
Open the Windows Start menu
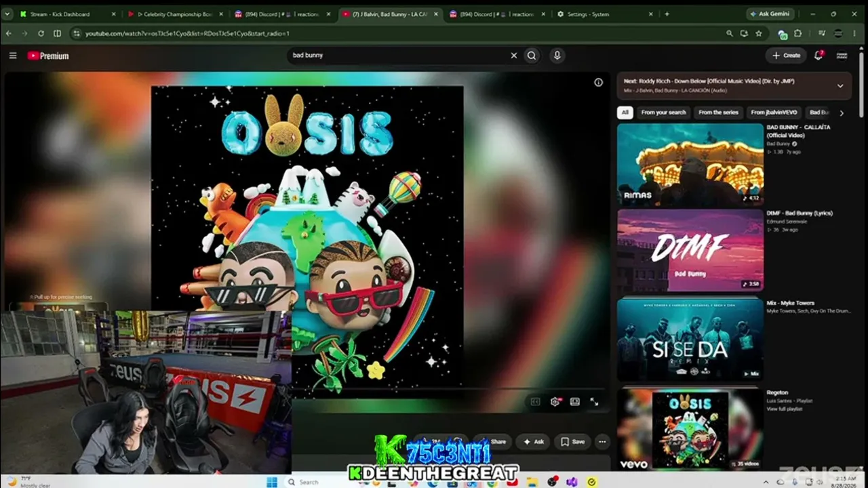pos(272,482)
